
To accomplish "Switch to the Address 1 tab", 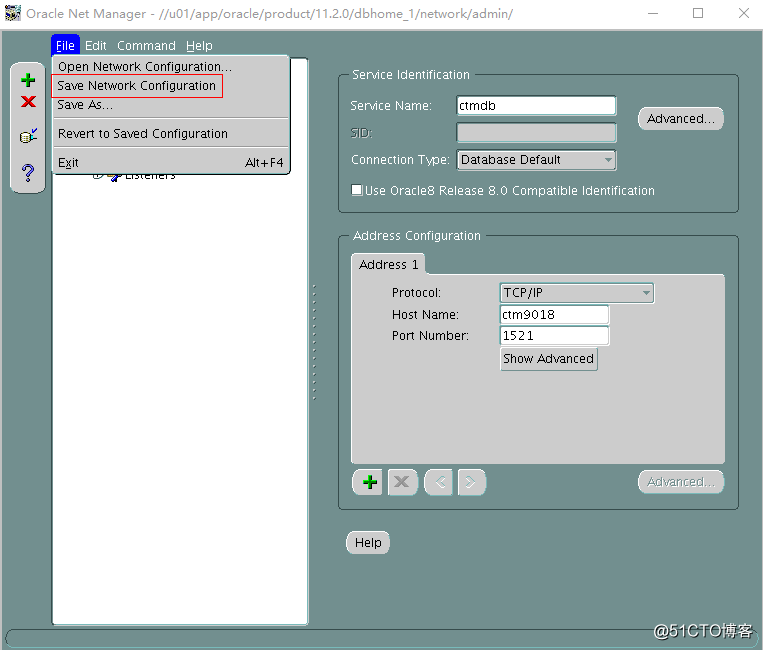I will [x=388, y=265].
